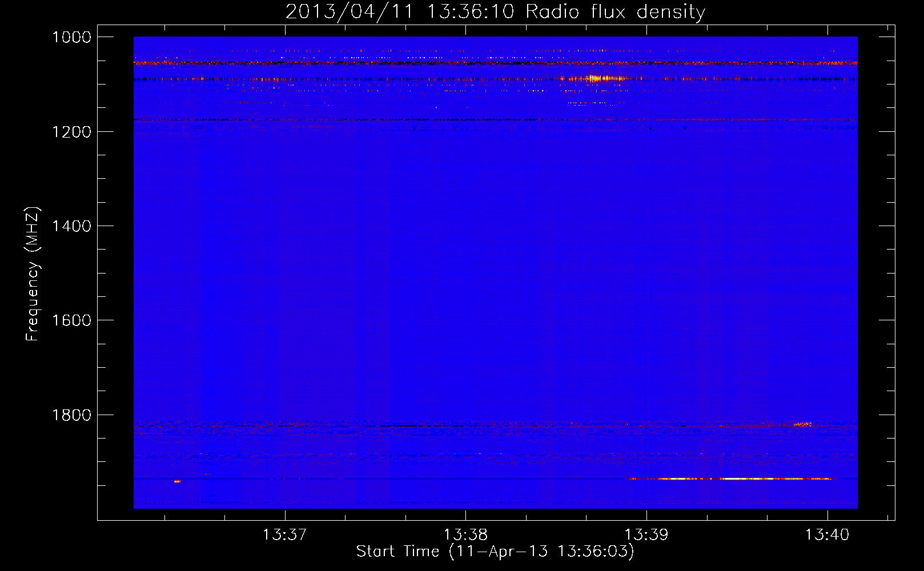Click the small orange blob near 1820 MHz

(802, 424)
